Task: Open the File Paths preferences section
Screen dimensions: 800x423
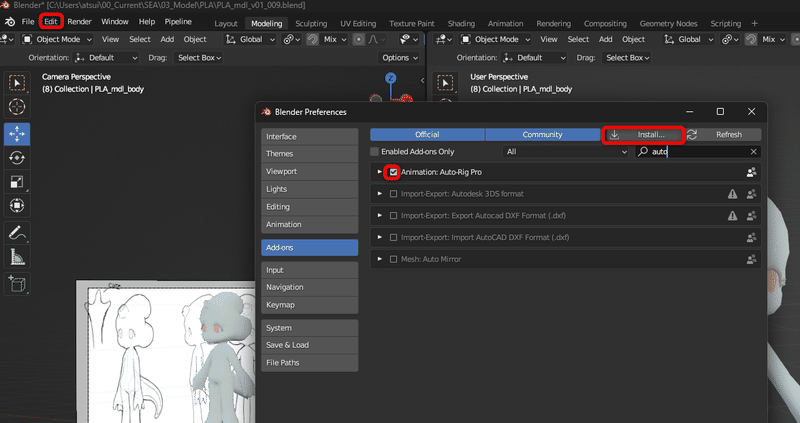Action: point(310,363)
